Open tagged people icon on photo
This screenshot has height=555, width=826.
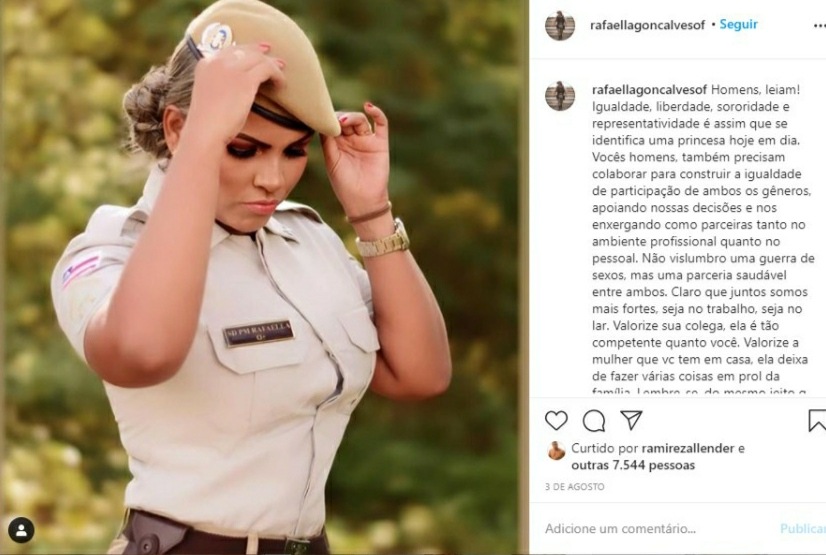[21, 531]
